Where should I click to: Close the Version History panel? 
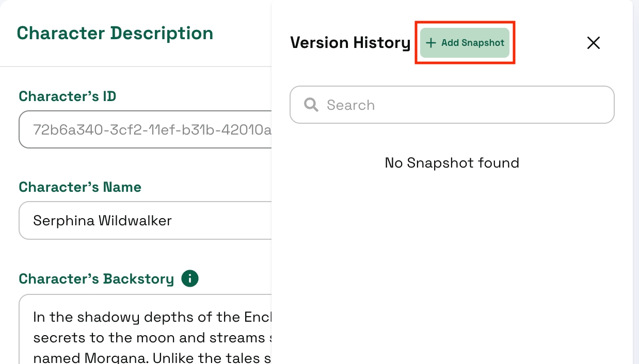pos(594,43)
